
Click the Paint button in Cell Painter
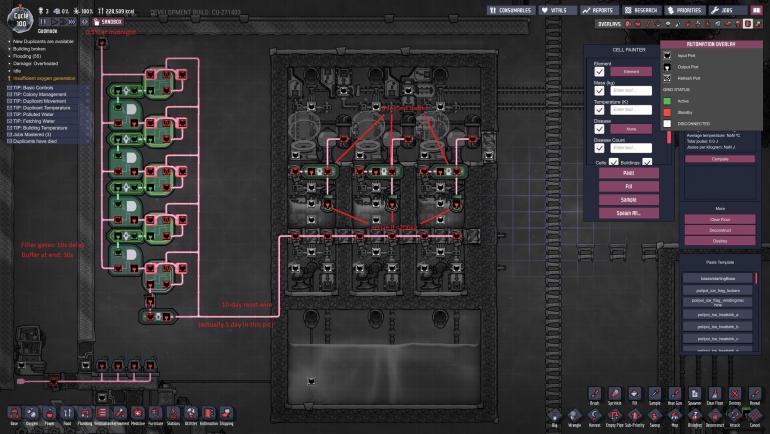pos(627,173)
